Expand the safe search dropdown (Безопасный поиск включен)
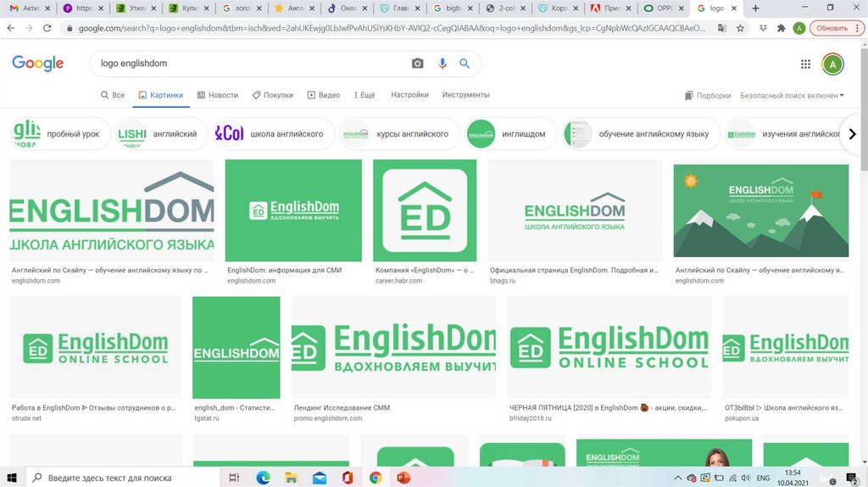The image size is (868, 487). tap(792, 96)
